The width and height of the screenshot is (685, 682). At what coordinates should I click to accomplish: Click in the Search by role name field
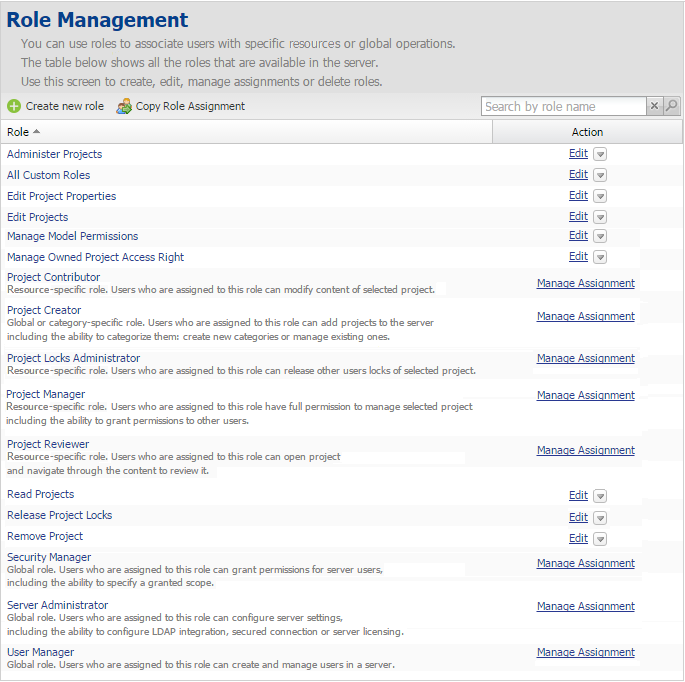563,106
